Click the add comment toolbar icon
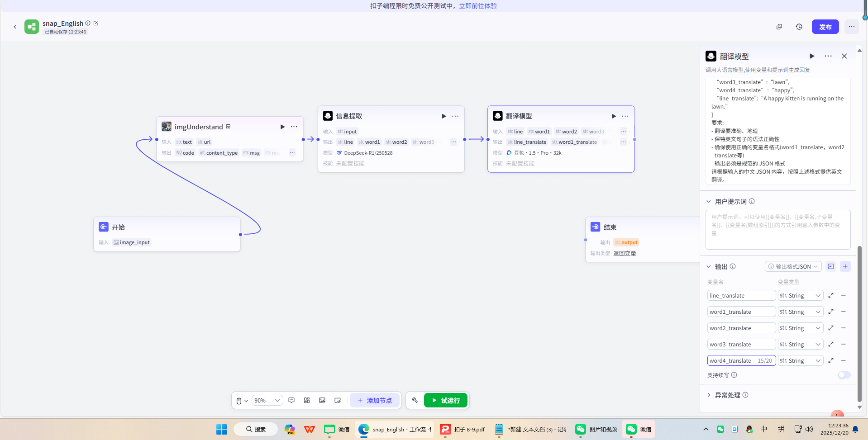 click(x=291, y=400)
